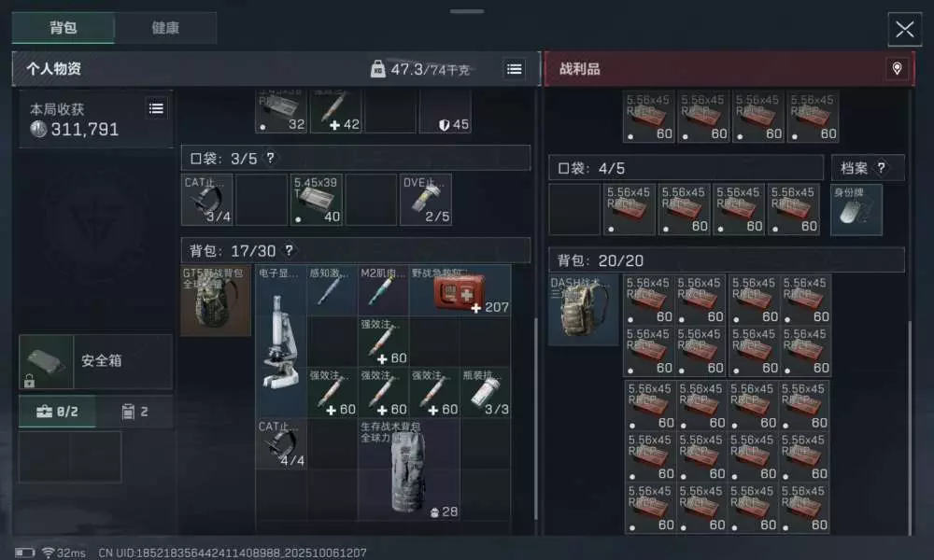Select the red field first aid kit

point(460,290)
